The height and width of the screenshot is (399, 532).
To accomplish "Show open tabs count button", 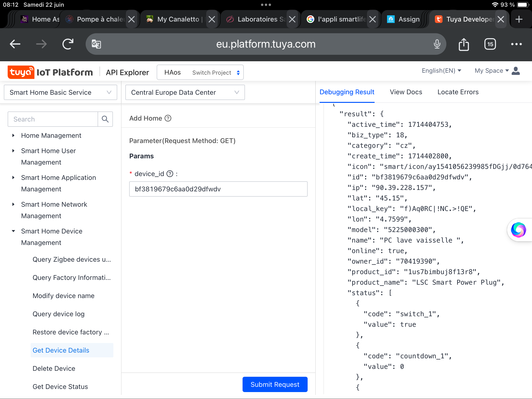I will [x=490, y=44].
